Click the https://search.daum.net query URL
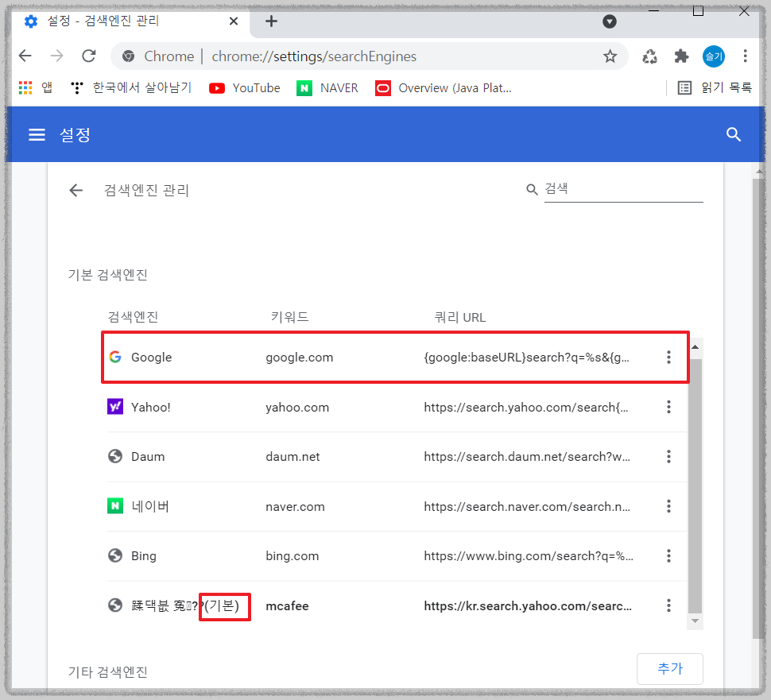 tap(527, 457)
